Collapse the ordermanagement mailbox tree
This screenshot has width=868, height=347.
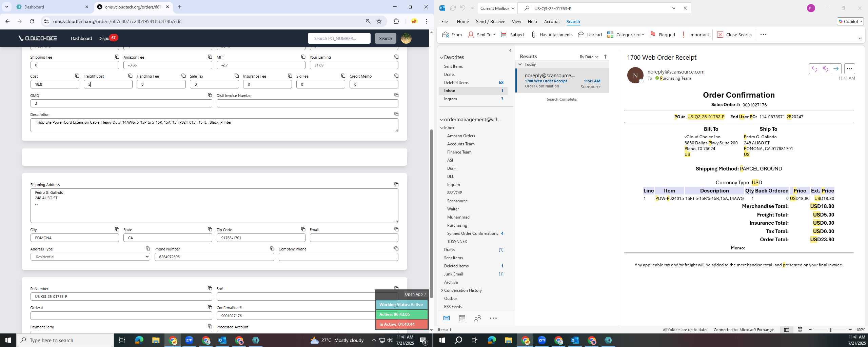point(441,120)
